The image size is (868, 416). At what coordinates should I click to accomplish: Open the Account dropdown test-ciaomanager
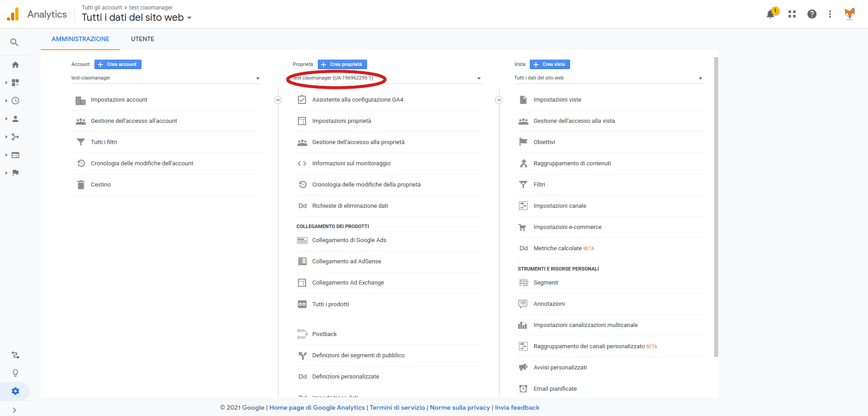click(165, 78)
